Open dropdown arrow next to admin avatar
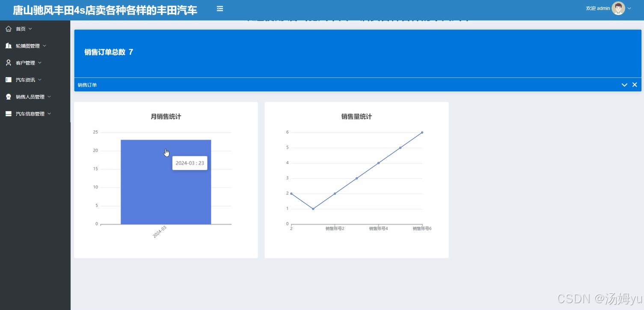 pyautogui.click(x=629, y=9)
